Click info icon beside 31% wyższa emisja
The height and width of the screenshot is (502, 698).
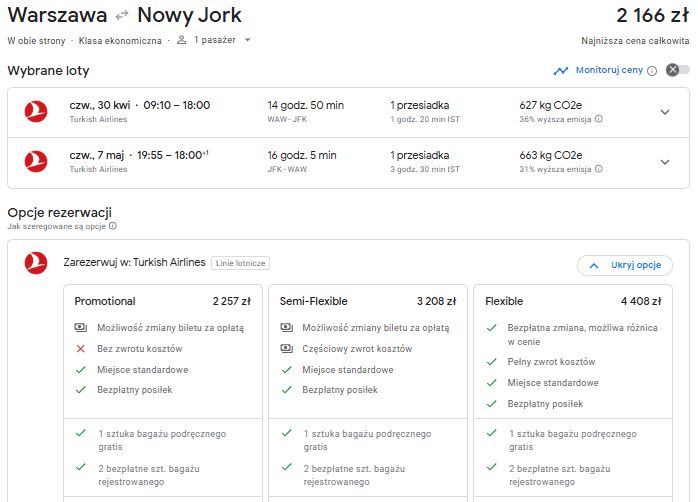[x=599, y=169]
